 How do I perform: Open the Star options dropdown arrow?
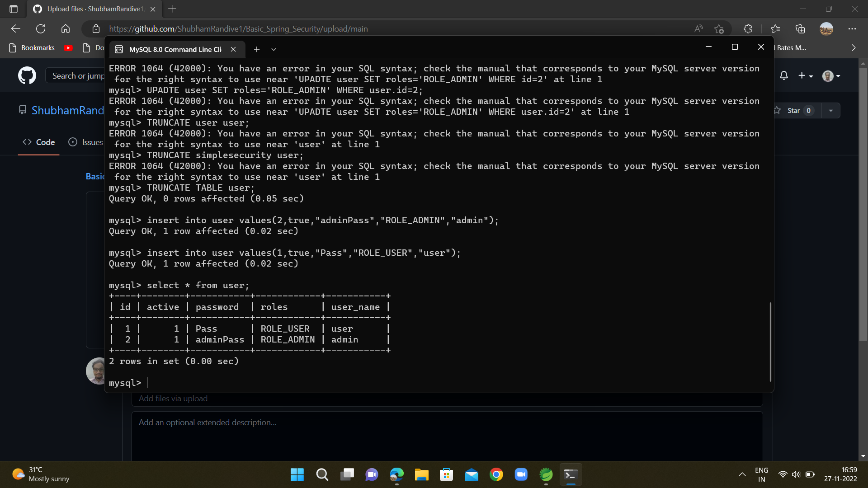point(832,110)
